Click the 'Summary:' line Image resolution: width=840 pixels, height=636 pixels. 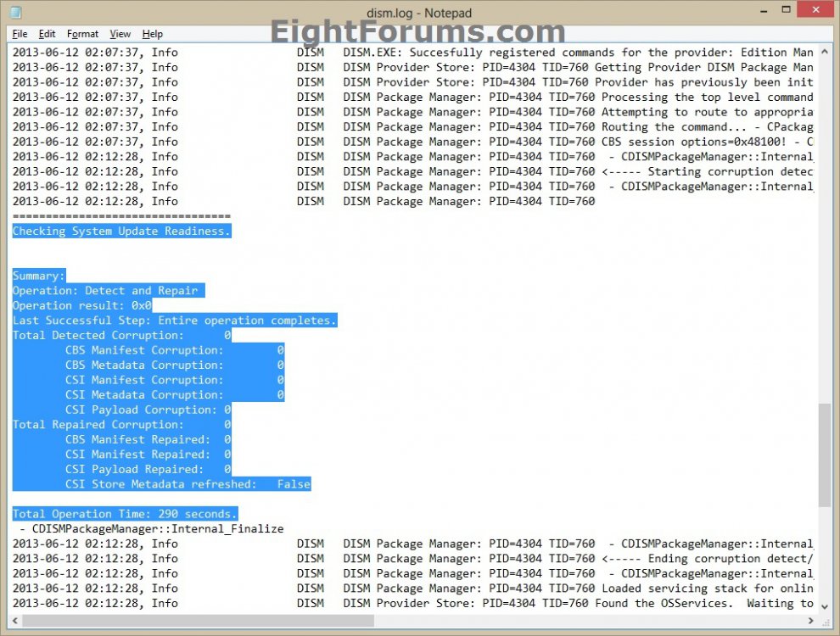[x=38, y=276]
